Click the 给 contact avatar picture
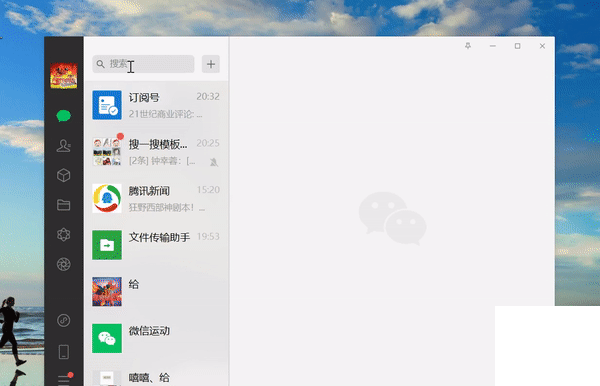The width and height of the screenshot is (600, 386). pyautogui.click(x=107, y=292)
